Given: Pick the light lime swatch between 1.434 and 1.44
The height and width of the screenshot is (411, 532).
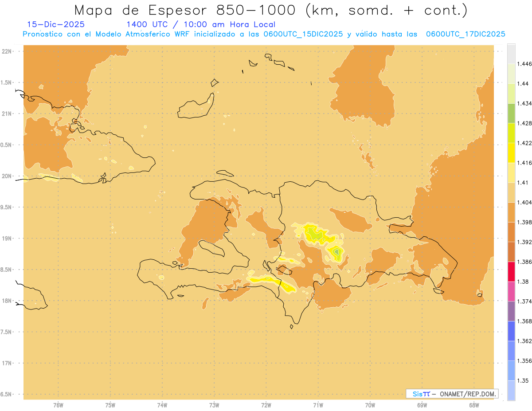Looking at the screenshot, I should (x=511, y=94).
